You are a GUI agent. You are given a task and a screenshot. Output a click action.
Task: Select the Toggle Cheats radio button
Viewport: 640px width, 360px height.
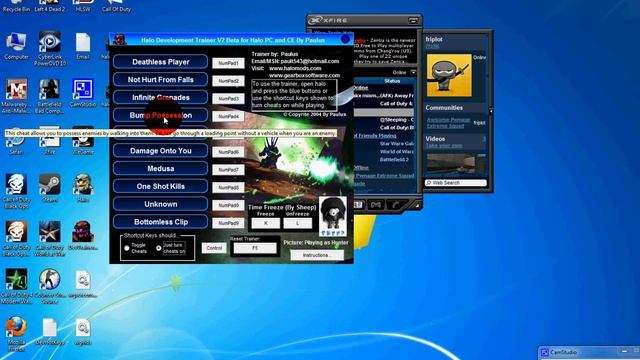point(127,248)
